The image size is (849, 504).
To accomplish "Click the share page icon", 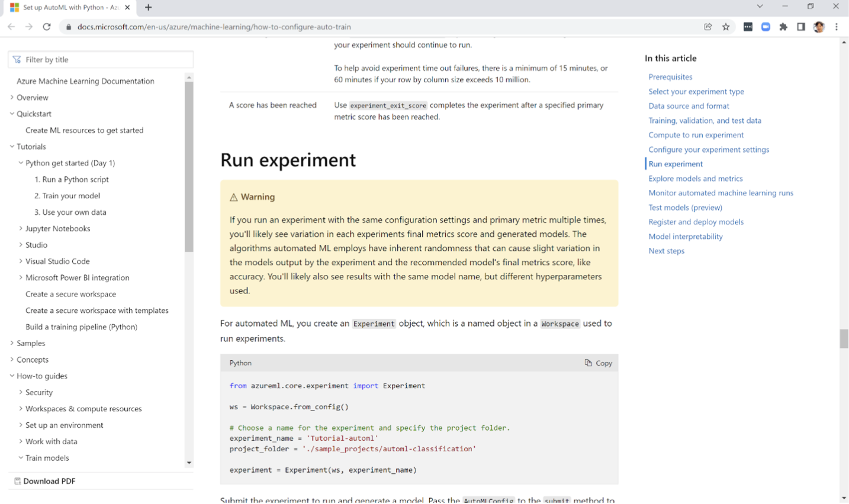I will (x=707, y=27).
